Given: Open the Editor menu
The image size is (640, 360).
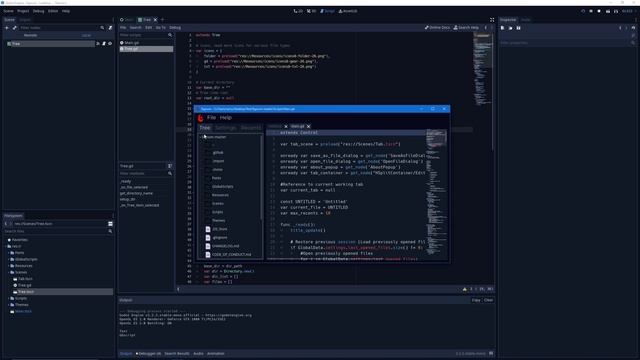Looking at the screenshot, I should click(53, 11).
